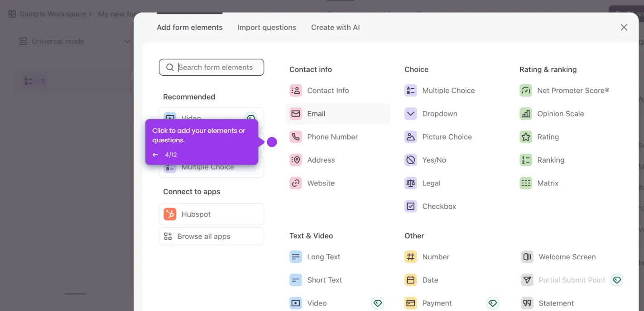Click the Statement label
Screen dimensions: 644x311
click(556, 303)
